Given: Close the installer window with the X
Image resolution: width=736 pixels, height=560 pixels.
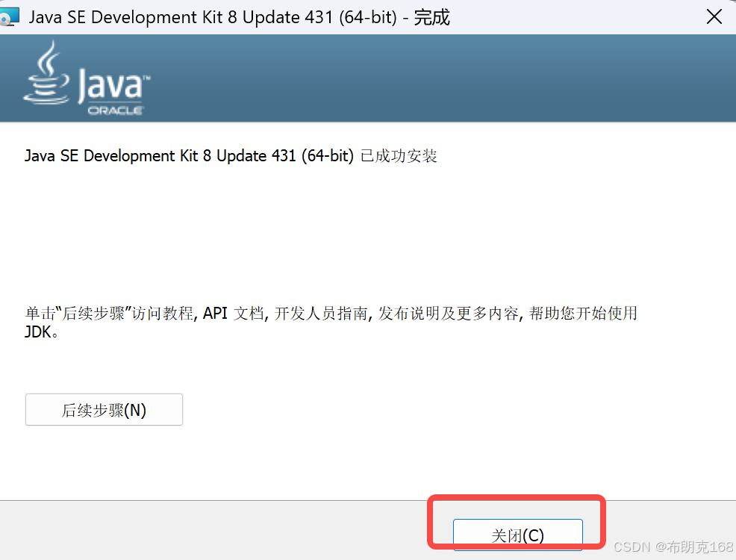Looking at the screenshot, I should tap(714, 17).
